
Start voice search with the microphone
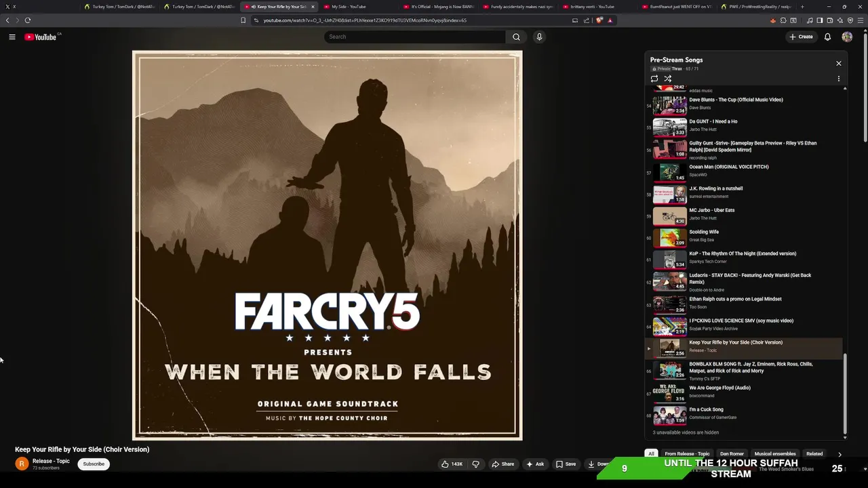click(539, 37)
